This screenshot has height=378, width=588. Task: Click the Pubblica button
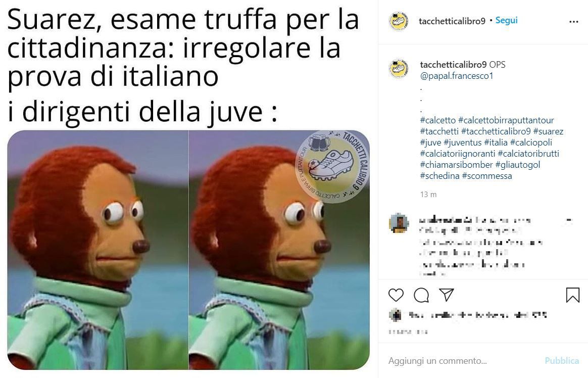point(561,361)
